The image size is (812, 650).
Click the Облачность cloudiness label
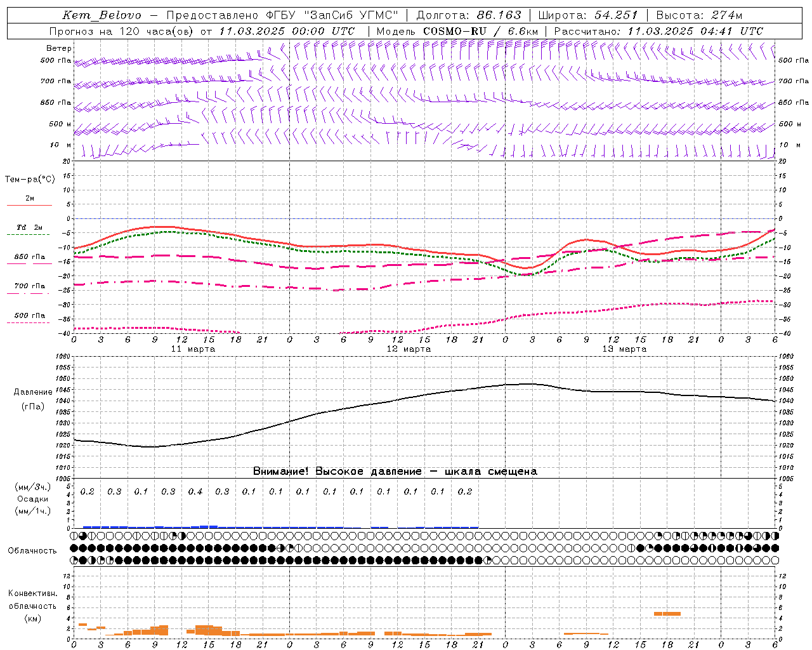point(32,551)
